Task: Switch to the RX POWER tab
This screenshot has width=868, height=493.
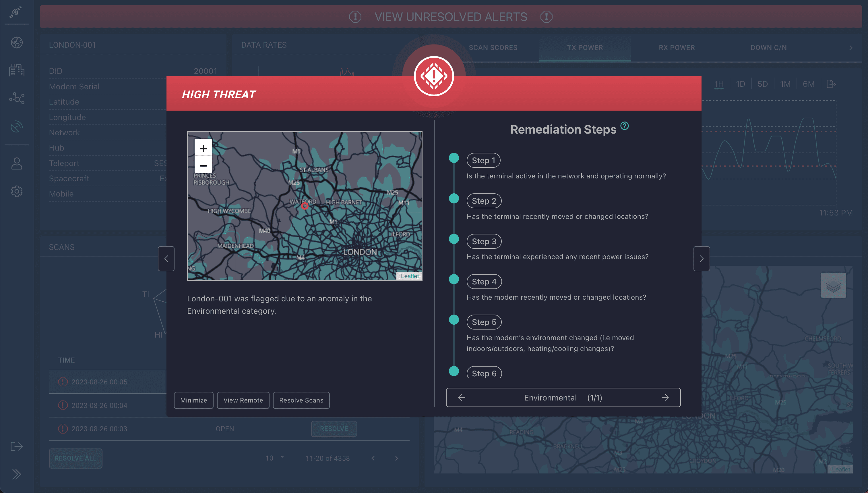Action: point(677,47)
